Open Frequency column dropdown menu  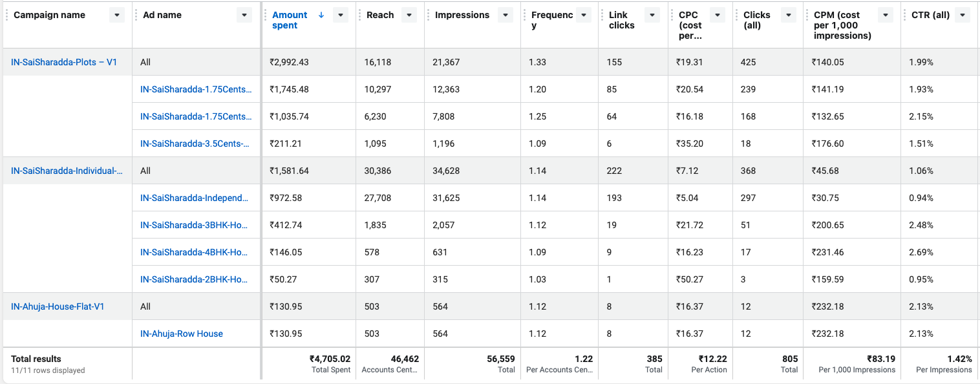(x=583, y=15)
